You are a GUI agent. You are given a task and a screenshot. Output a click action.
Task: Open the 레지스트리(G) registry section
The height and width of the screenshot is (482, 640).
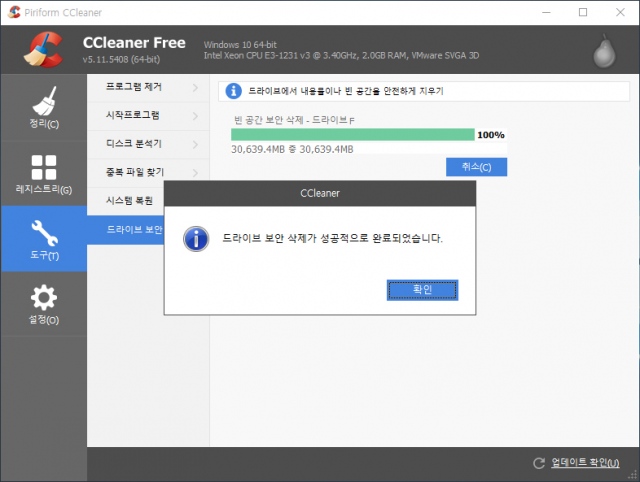pos(44,173)
